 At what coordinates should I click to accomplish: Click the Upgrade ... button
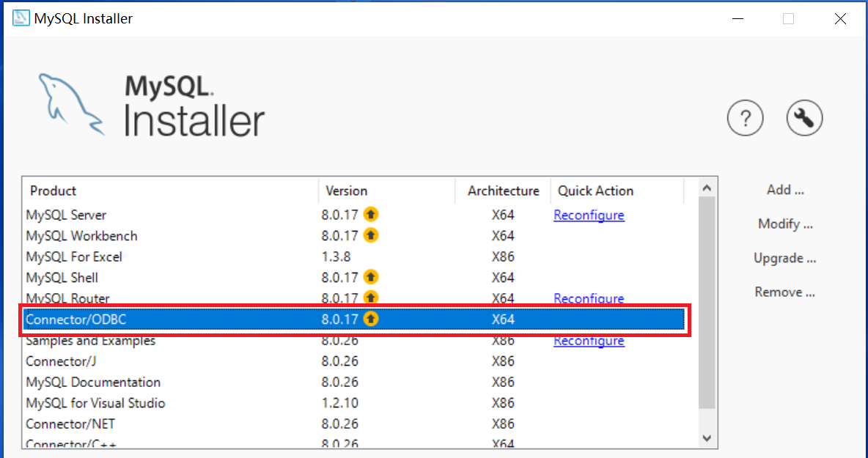click(x=785, y=259)
